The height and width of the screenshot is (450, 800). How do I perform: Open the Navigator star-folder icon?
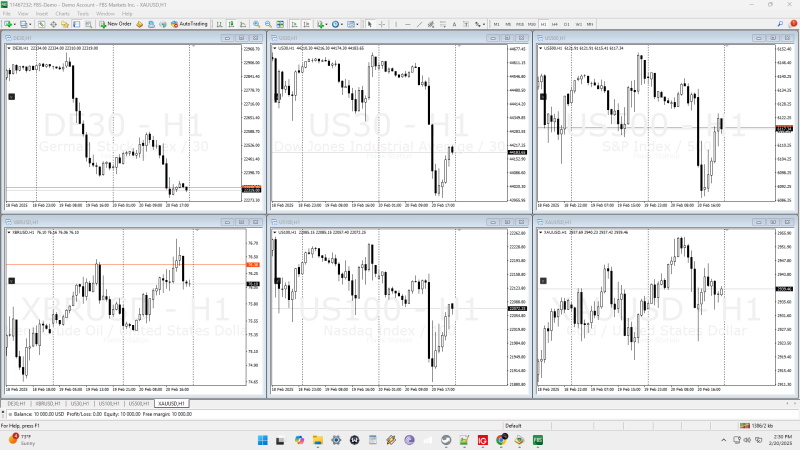click(x=65, y=24)
